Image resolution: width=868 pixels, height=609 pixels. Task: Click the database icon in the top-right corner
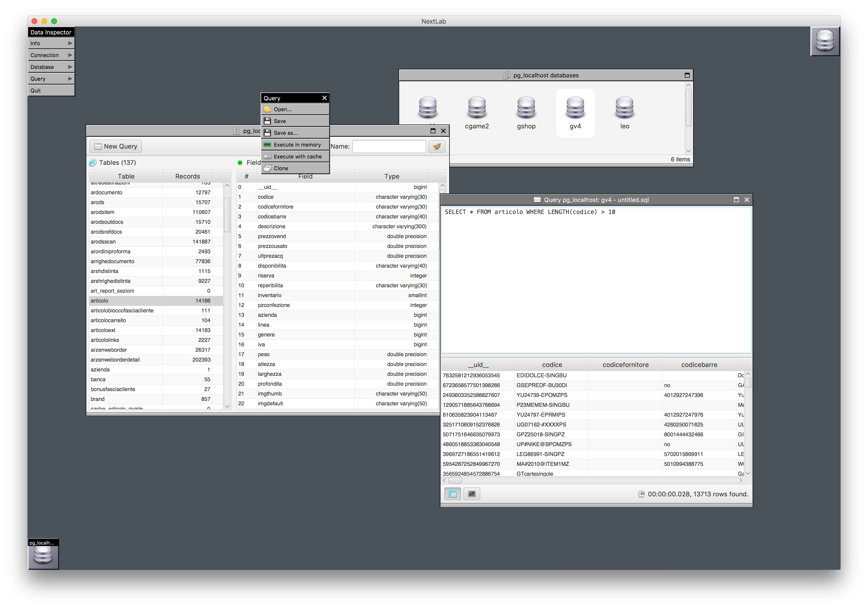[x=824, y=41]
